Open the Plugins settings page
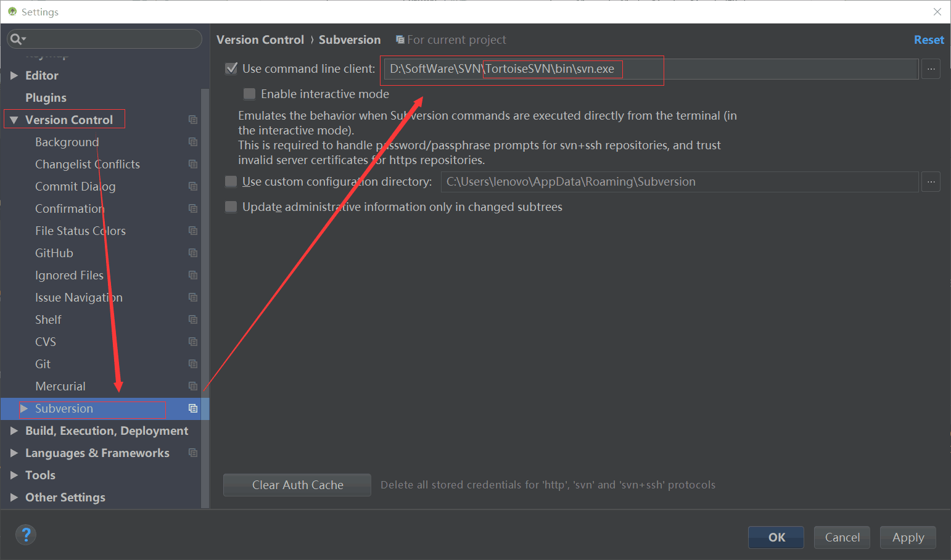 (46, 97)
